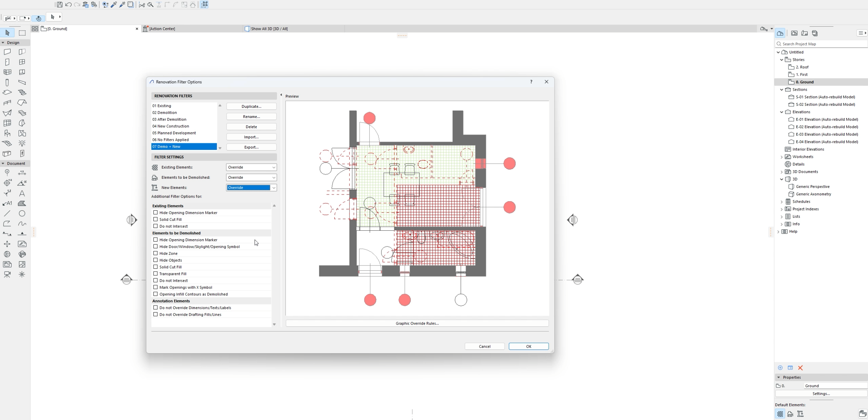Check Hide Opening Dimension Marker under Existing Elements
This screenshot has height=420, width=868.
156,212
